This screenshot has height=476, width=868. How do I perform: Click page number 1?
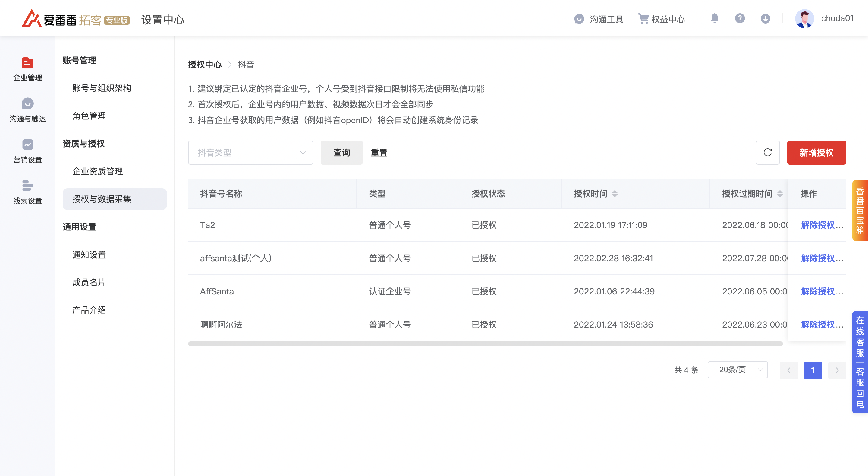point(813,370)
